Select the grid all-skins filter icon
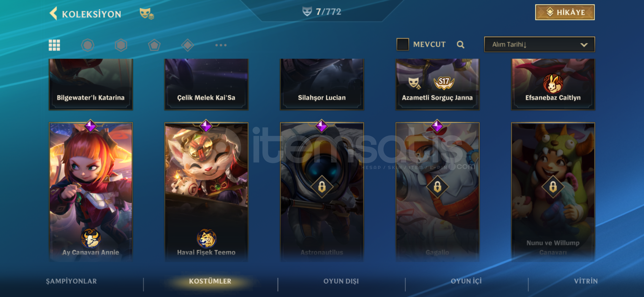644x297 pixels. 54,45
